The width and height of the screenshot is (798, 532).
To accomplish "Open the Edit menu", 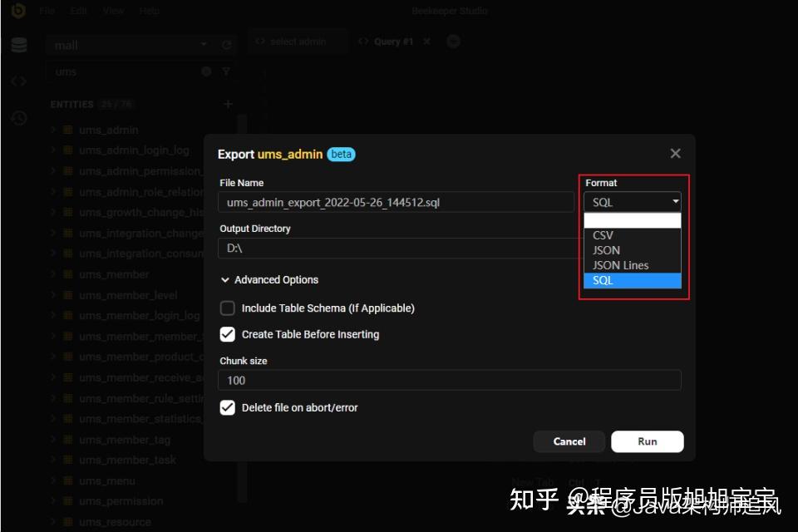I will (78, 11).
